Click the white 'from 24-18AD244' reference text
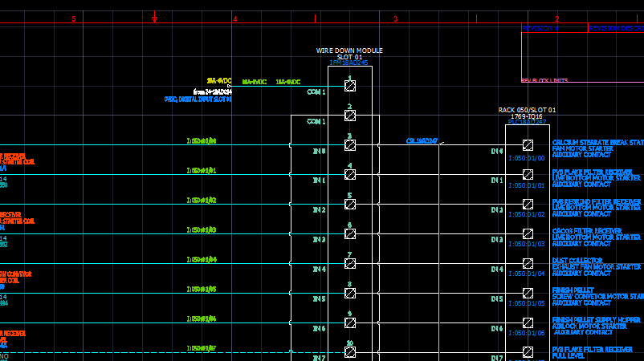Screen dimensions: 644x361 [212, 92]
